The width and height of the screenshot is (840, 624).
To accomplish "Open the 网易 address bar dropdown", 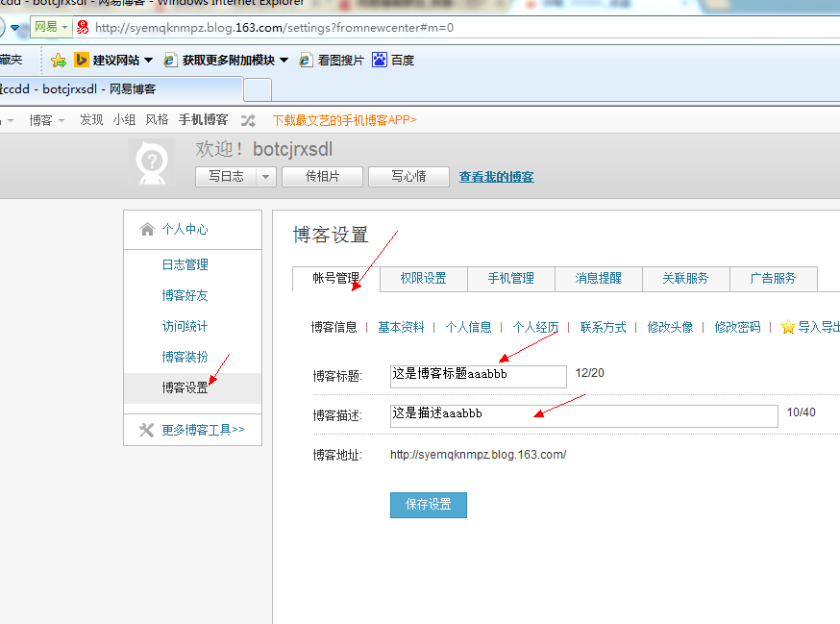I will 65,27.
